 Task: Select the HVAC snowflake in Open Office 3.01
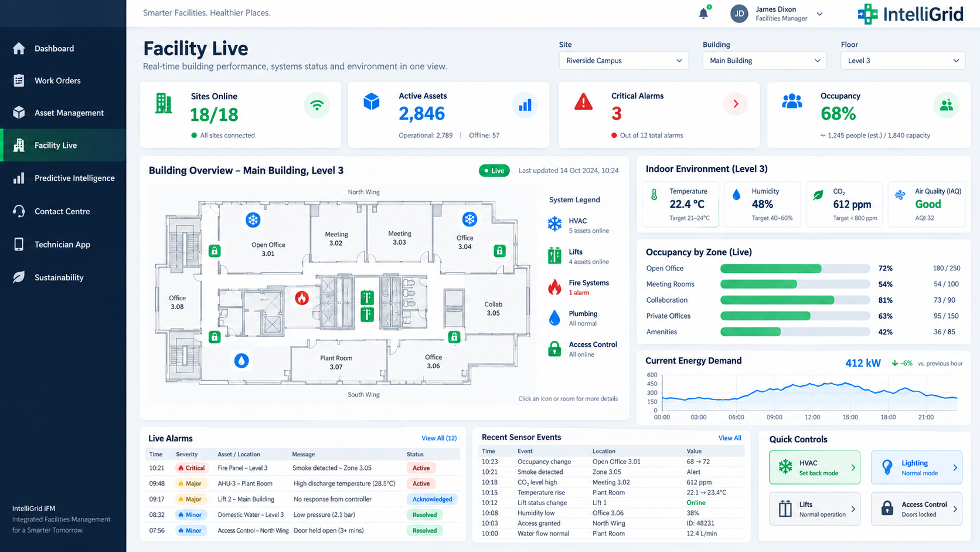253,220
